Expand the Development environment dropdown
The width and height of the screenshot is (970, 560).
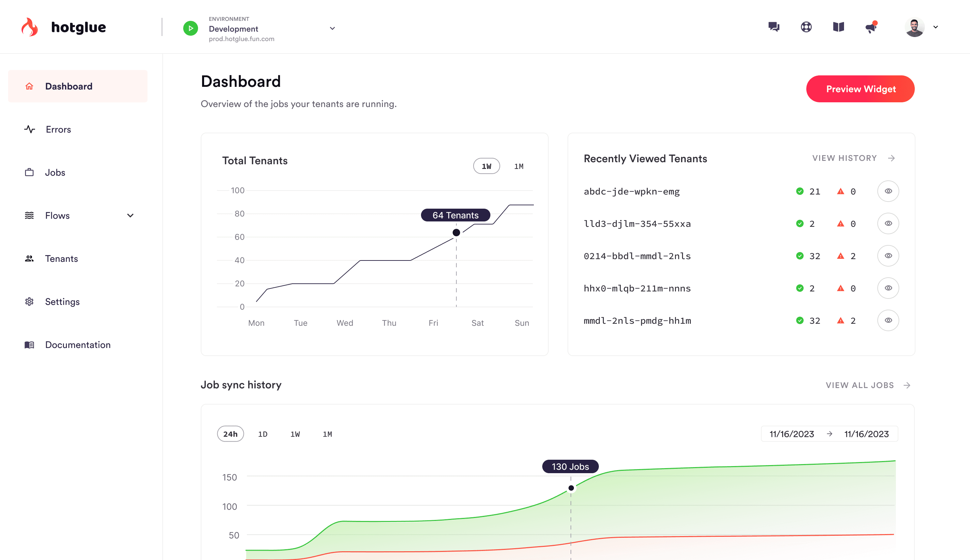pyautogui.click(x=332, y=29)
